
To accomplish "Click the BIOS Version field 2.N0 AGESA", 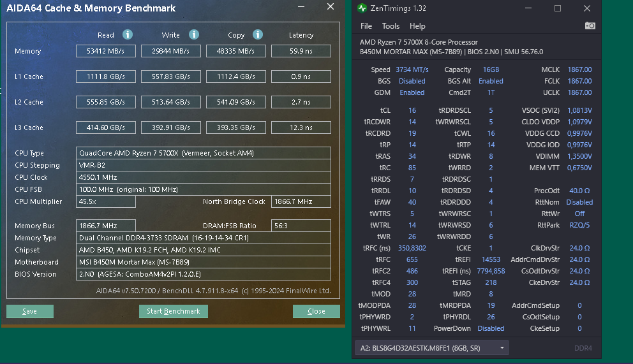I will tap(204, 274).
